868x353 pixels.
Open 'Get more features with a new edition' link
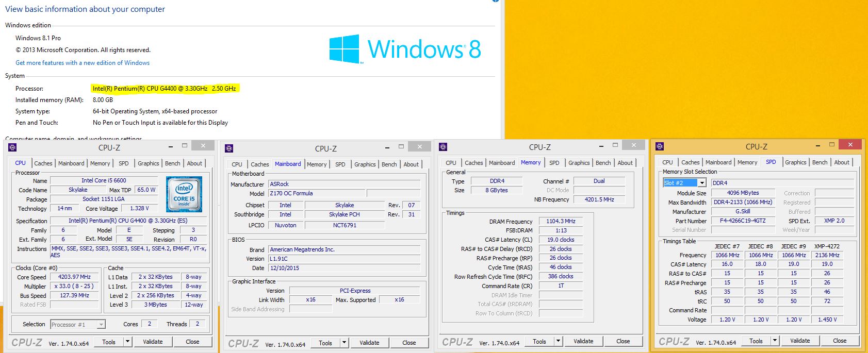pyautogui.click(x=83, y=63)
